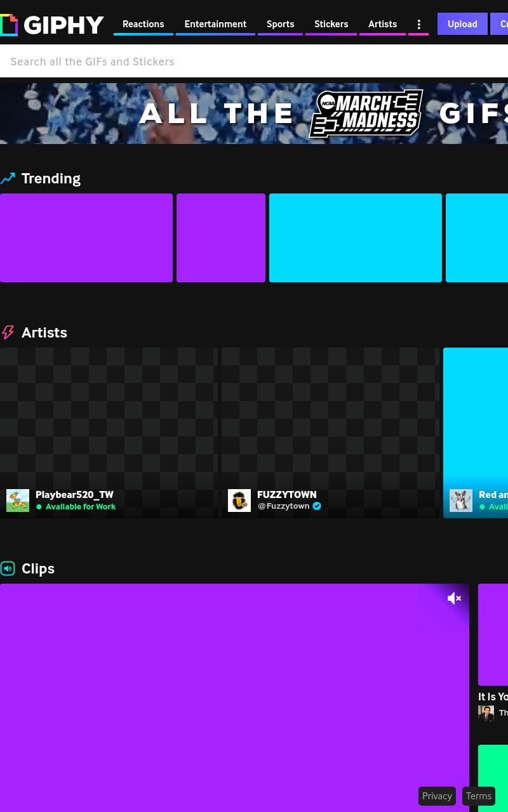Open the March Madness GIFs banner
Screen dimensions: 508x812
254,114
